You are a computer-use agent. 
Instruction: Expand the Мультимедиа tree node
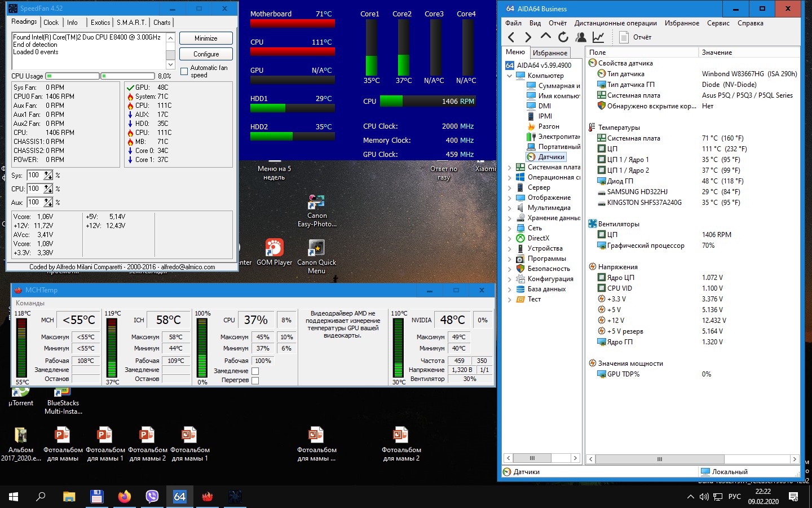(x=510, y=208)
